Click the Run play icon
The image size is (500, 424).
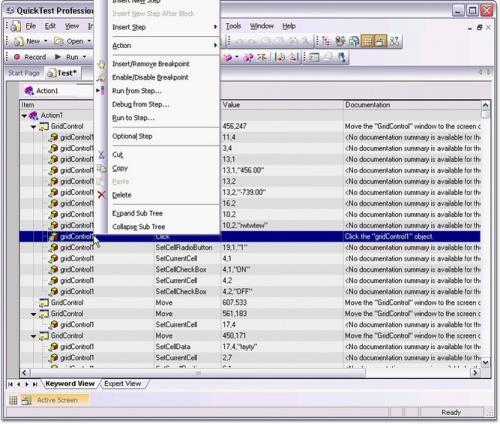click(x=58, y=57)
